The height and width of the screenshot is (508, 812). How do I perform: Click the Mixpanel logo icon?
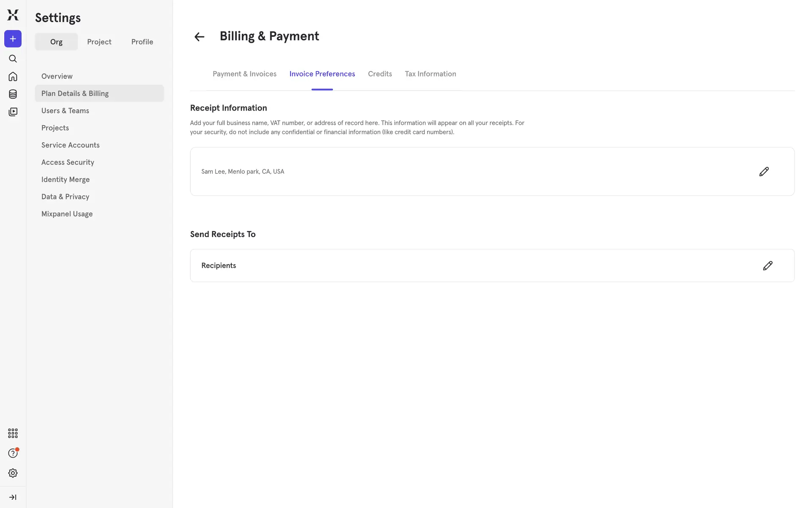coord(13,15)
